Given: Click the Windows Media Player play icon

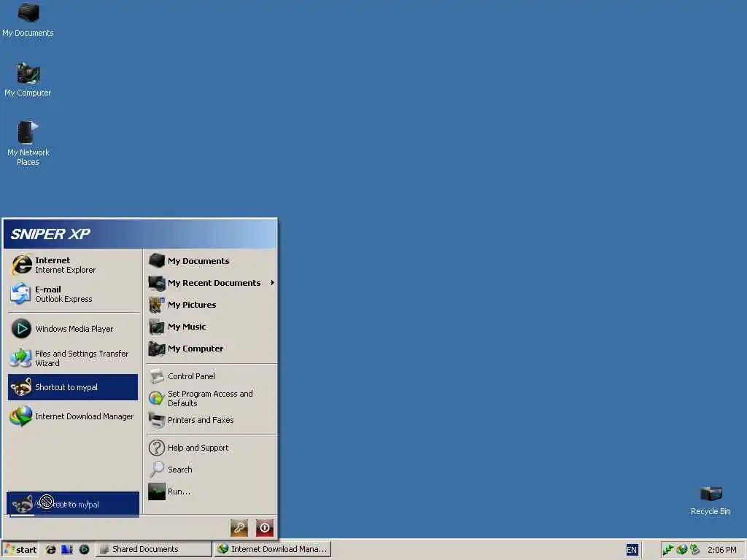Looking at the screenshot, I should [x=21, y=329].
